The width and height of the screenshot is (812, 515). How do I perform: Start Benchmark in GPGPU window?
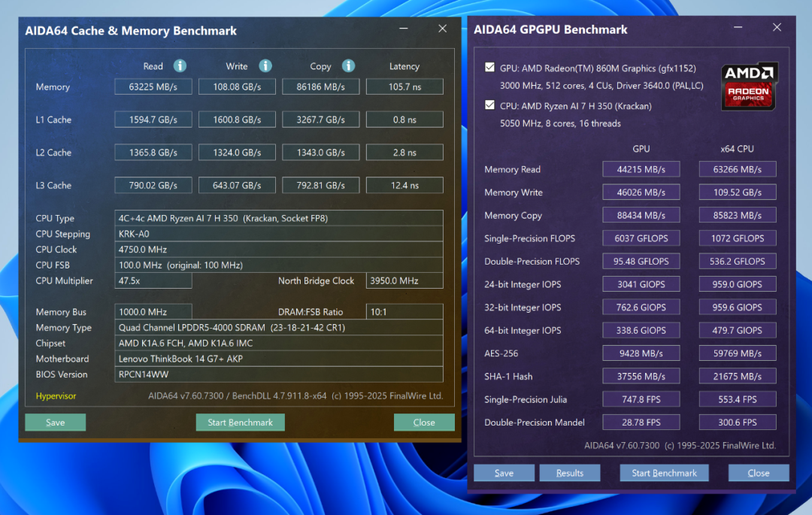pyautogui.click(x=665, y=473)
